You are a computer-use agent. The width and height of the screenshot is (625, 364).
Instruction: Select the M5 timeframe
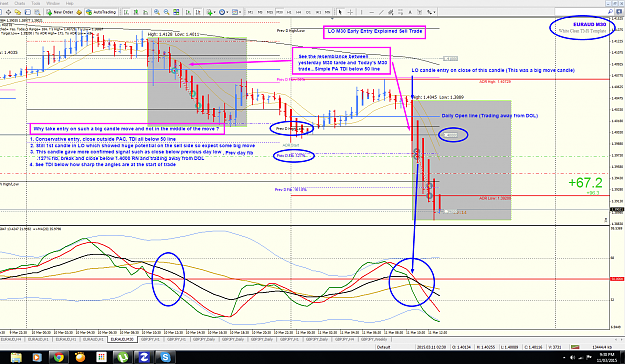(259, 12)
